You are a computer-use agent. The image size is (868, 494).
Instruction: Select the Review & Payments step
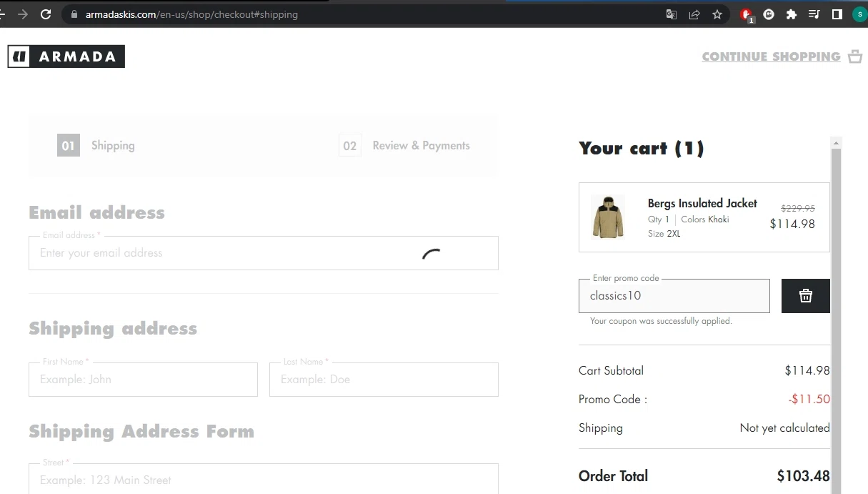pos(404,146)
